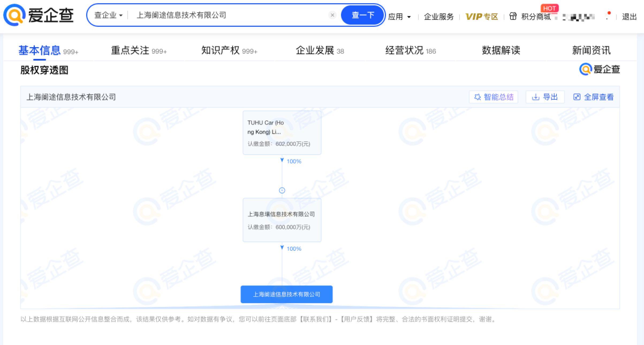Open the 企业发展 tab
The height and width of the screenshot is (345, 644).
(x=320, y=50)
